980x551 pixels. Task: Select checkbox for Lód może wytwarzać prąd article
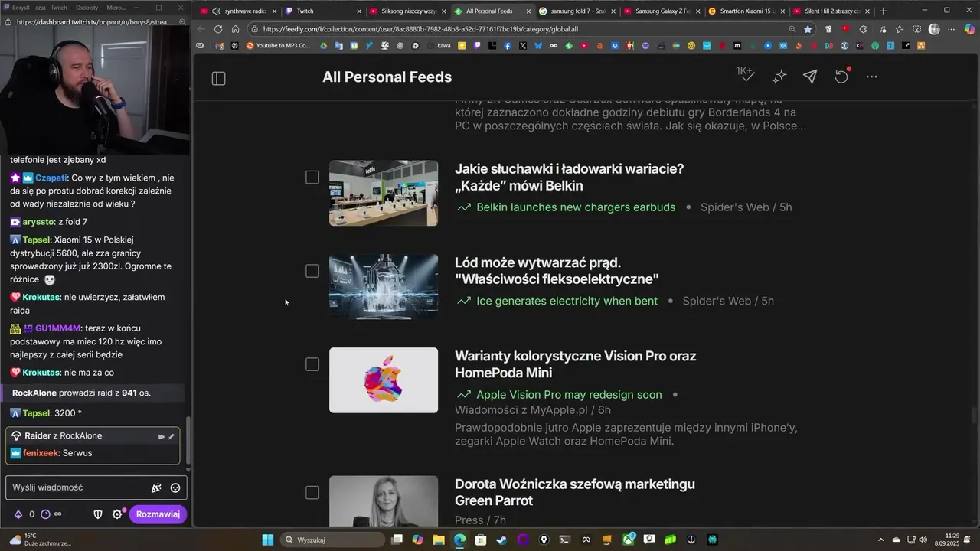[312, 271]
